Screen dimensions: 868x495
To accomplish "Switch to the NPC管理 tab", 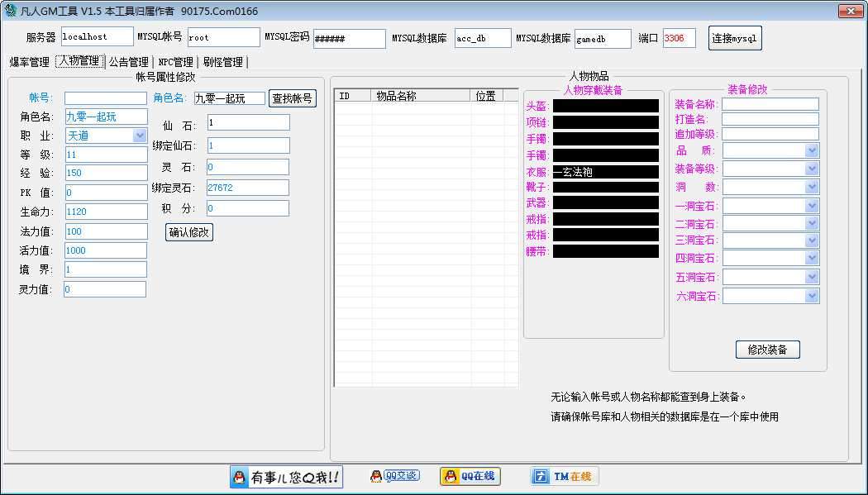I will tap(174, 59).
